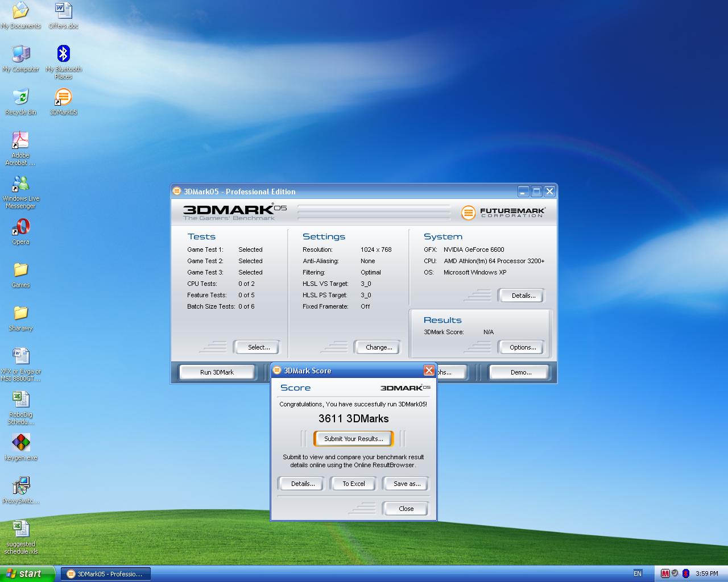
Task: Click the EN language indicator
Action: point(638,573)
